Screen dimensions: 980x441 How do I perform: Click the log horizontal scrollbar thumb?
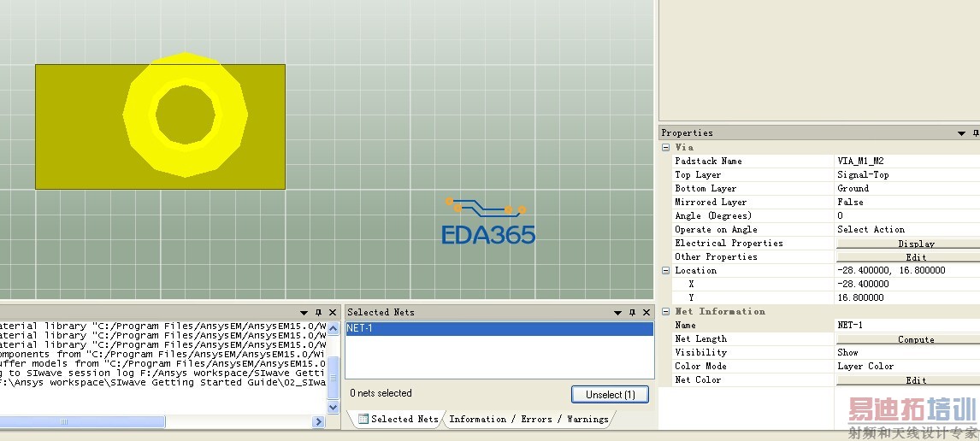pyautogui.click(x=82, y=421)
